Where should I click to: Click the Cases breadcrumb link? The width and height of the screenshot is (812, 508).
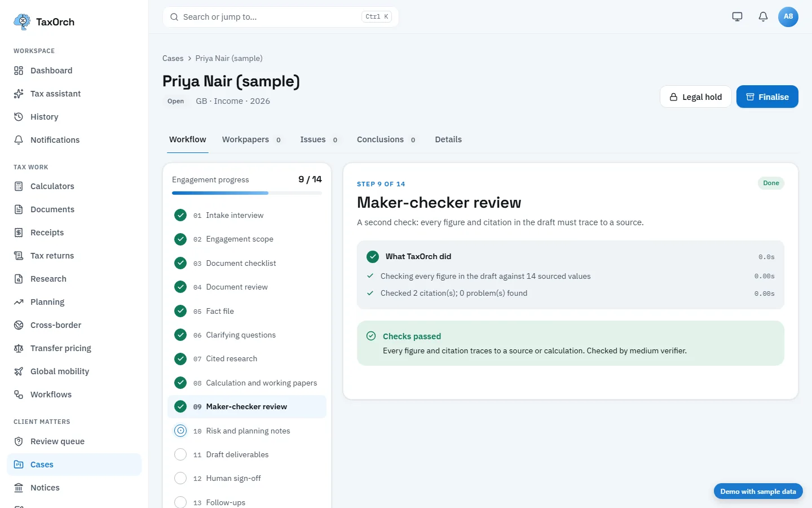173,58
